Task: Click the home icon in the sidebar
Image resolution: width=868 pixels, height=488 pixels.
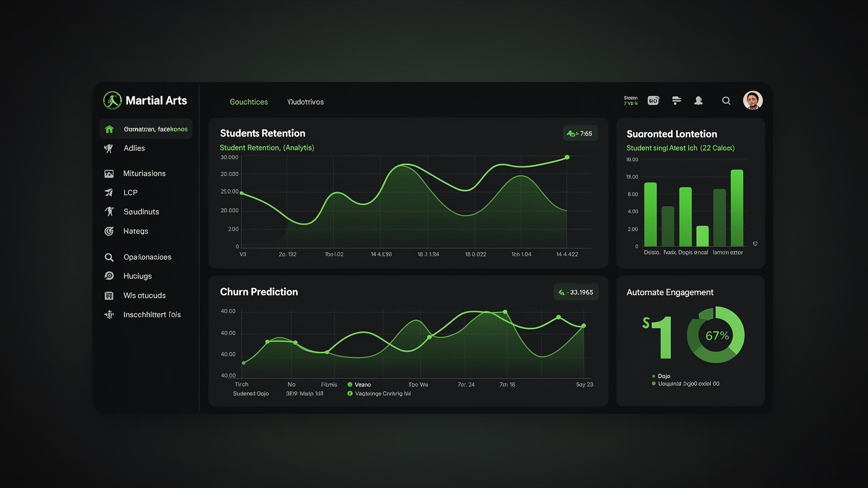Action: pos(109,129)
